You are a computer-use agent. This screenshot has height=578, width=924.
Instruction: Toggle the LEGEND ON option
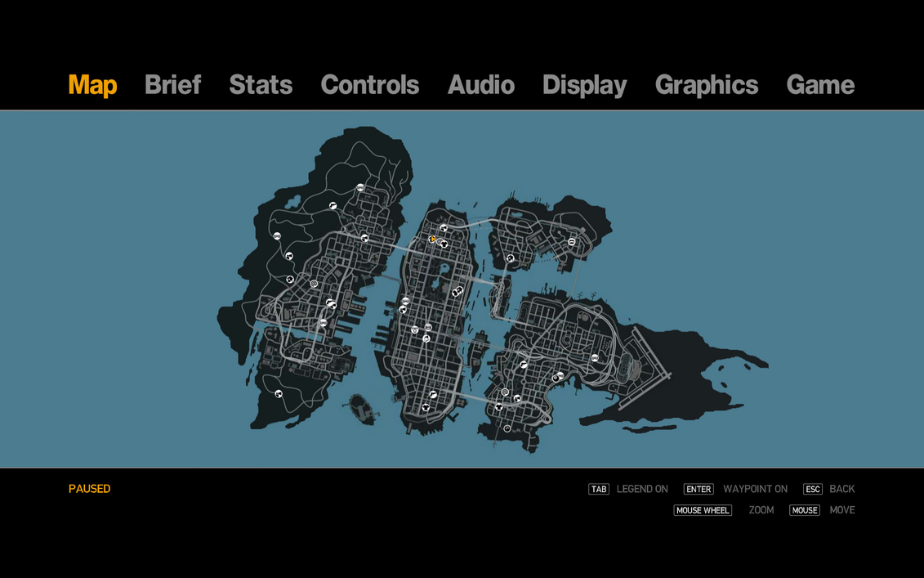[641, 489]
